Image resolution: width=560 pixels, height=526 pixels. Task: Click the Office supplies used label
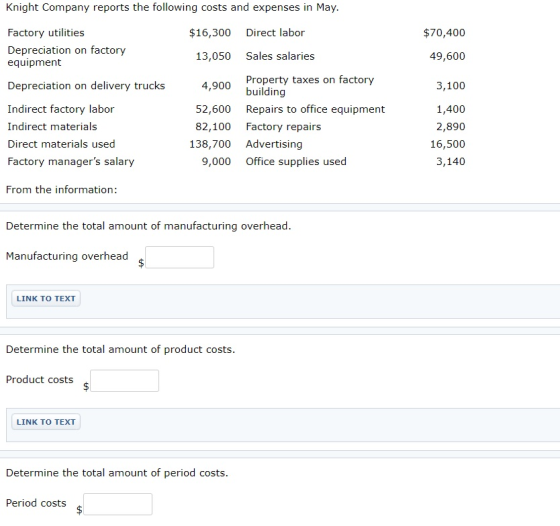point(296,161)
